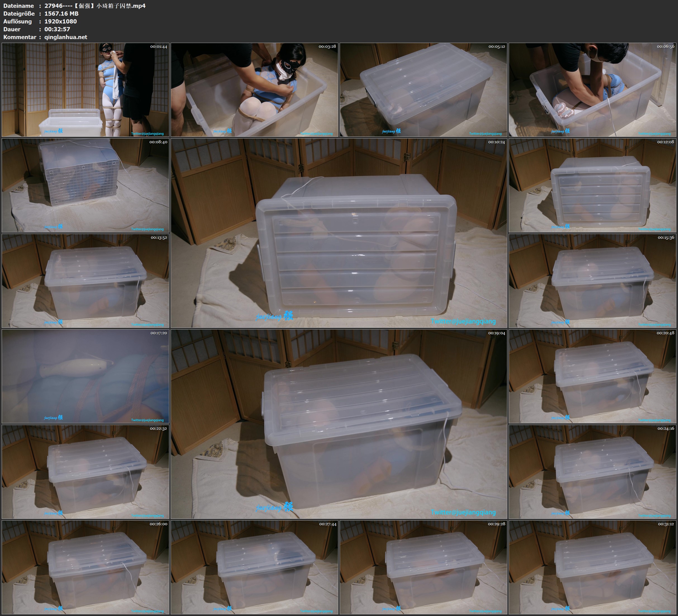Open the large 00:10:24 frame
This screenshot has width=678, height=616.
pyautogui.click(x=339, y=233)
